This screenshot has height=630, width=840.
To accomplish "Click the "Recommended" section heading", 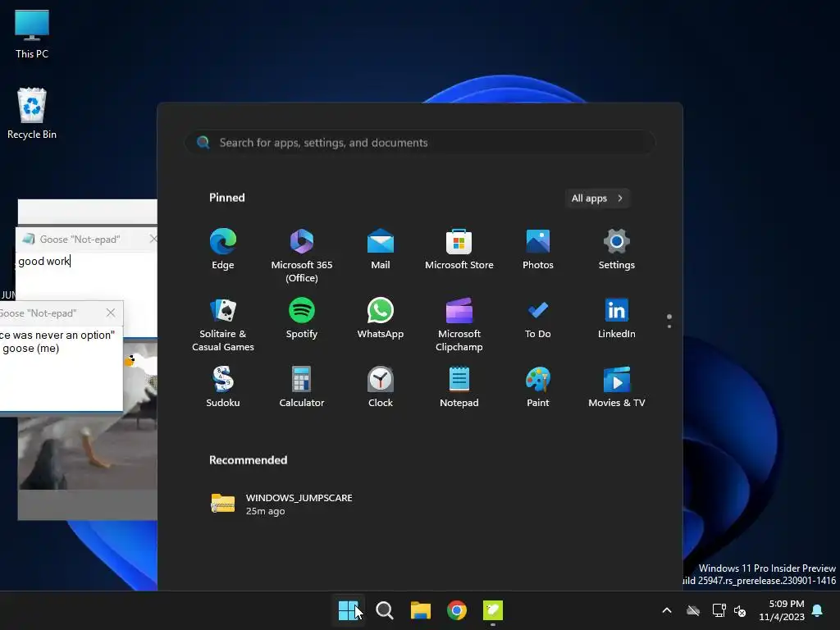I will pyautogui.click(x=248, y=460).
